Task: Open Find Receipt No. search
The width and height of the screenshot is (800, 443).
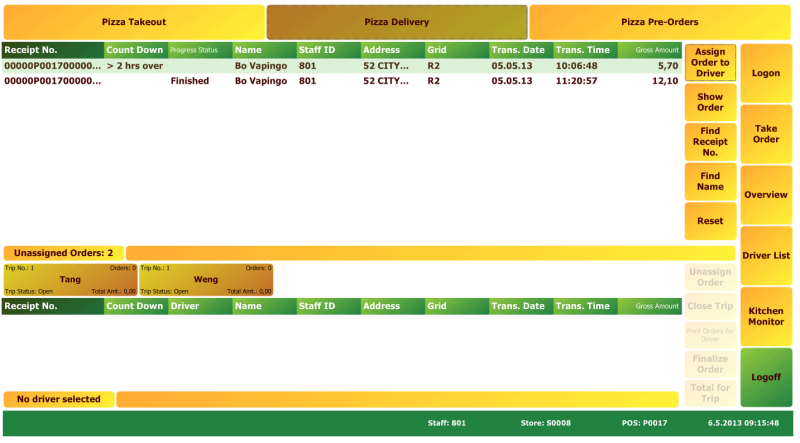Action: point(710,142)
